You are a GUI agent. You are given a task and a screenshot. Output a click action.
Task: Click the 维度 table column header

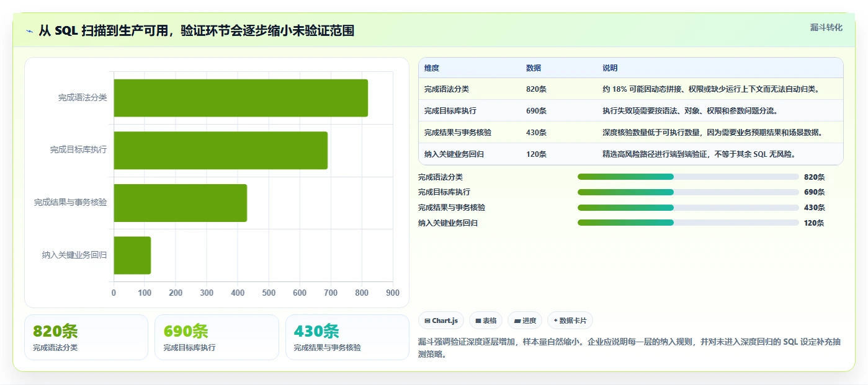click(x=432, y=68)
